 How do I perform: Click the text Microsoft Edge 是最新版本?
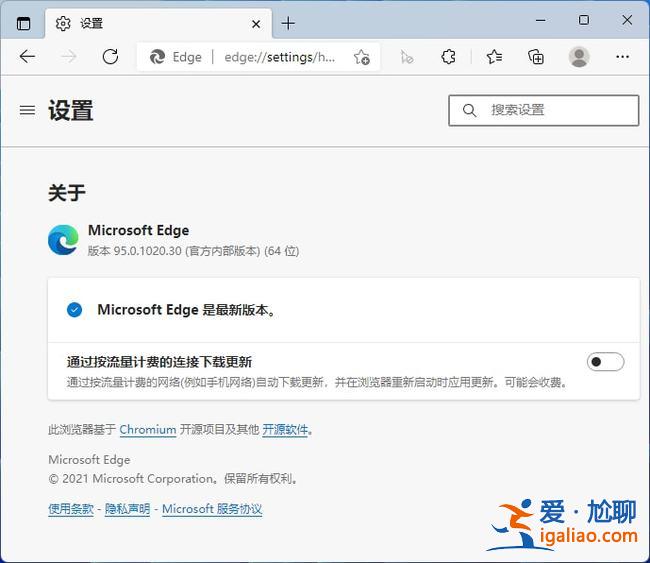[186, 310]
